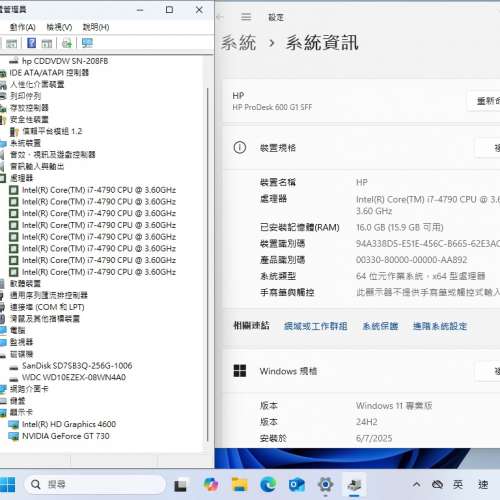
Task: Open the hamburger navigation menu in Settings
Action: (x=246, y=17)
